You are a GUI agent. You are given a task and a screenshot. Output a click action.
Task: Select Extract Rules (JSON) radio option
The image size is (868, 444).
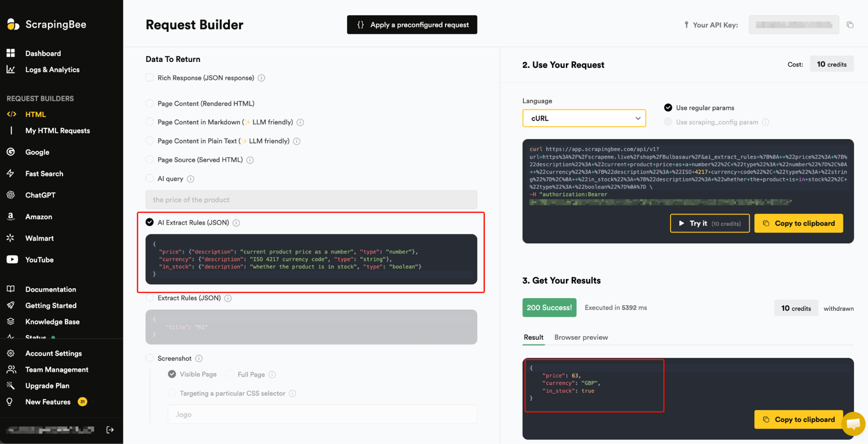[150, 298]
